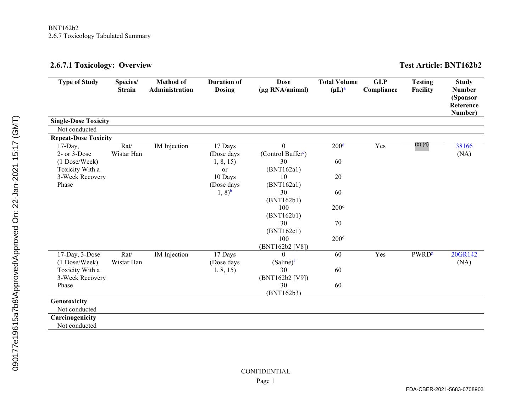Click 'Not conducted' under Carcinogenicity
The image size is (532, 411).
tap(77, 326)
